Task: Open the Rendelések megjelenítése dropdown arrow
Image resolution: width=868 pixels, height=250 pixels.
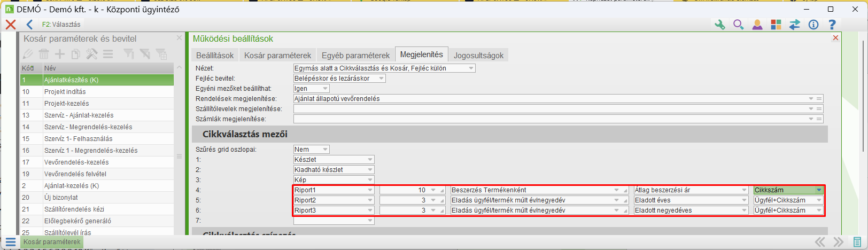Action: click(x=811, y=99)
